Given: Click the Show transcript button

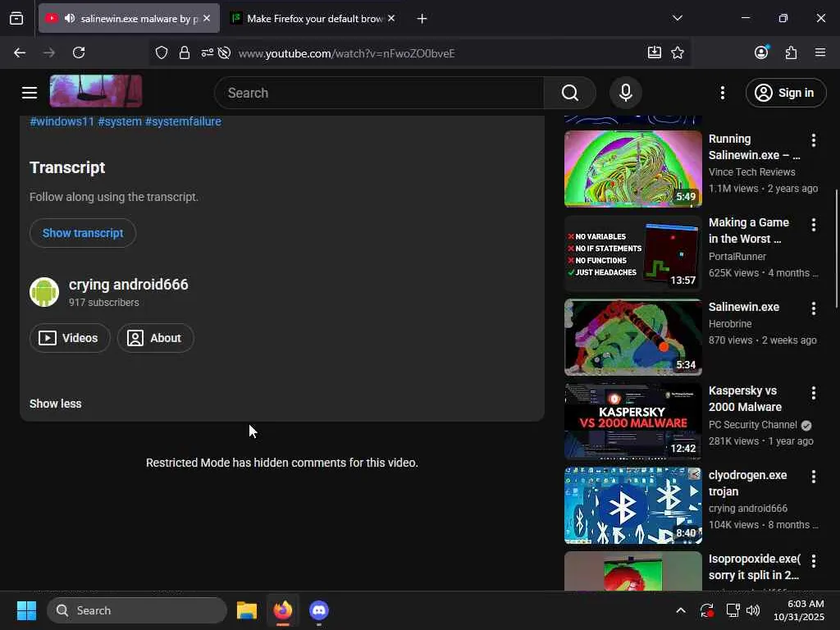Looking at the screenshot, I should pos(83,233).
